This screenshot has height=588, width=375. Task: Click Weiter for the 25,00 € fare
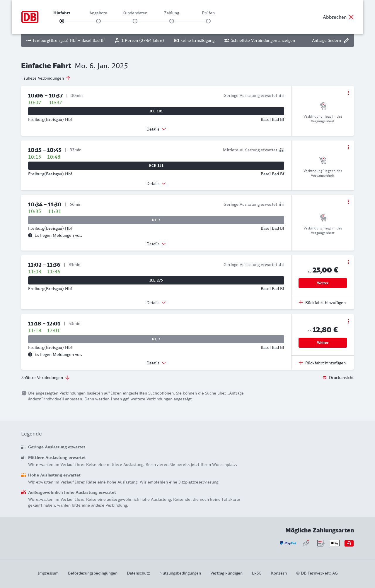pos(323,283)
